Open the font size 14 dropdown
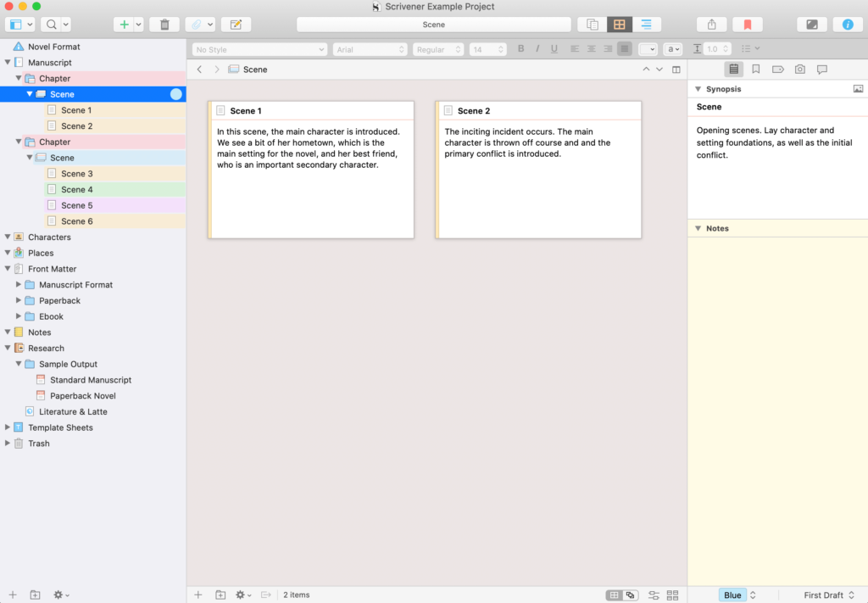This screenshot has width=868, height=603. tap(487, 49)
